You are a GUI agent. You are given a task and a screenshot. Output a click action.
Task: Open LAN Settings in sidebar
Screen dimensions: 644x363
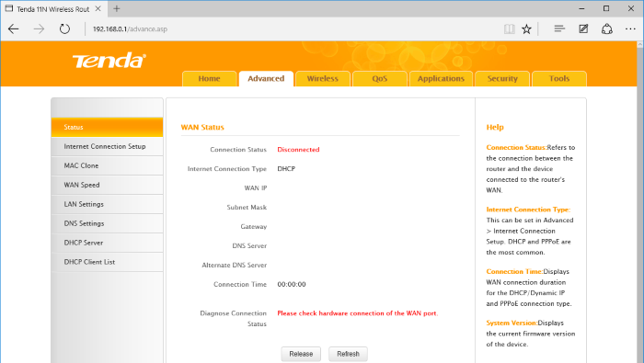click(108, 204)
